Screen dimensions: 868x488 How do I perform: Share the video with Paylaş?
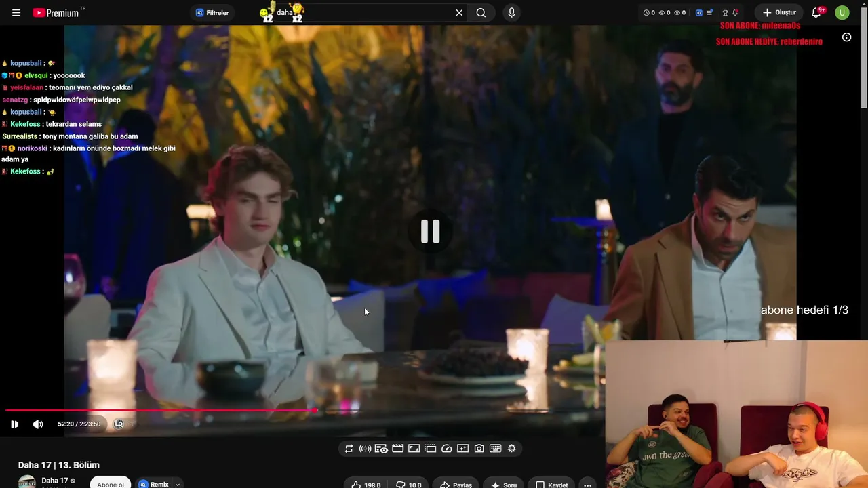tap(456, 484)
